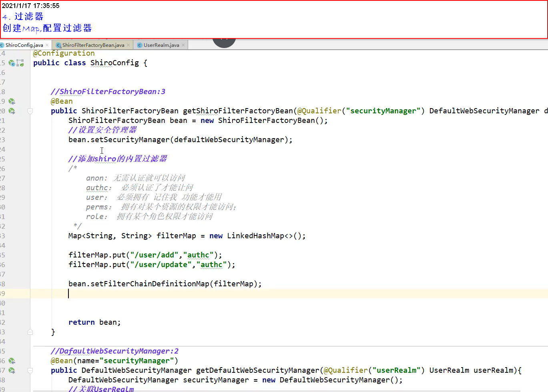Click the "securityManager" string in first @Qualifier
The image size is (548, 392).
click(383, 111)
